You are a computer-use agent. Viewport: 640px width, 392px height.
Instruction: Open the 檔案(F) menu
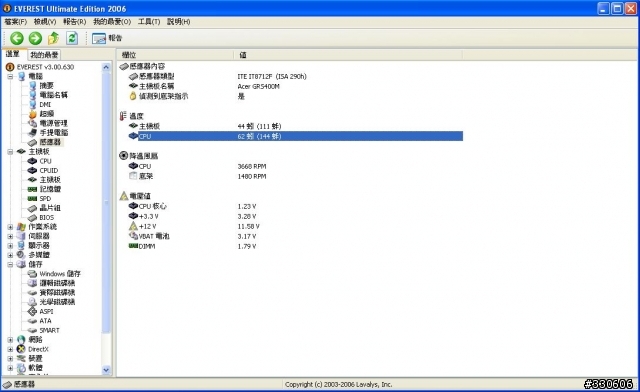pyautogui.click(x=16, y=22)
